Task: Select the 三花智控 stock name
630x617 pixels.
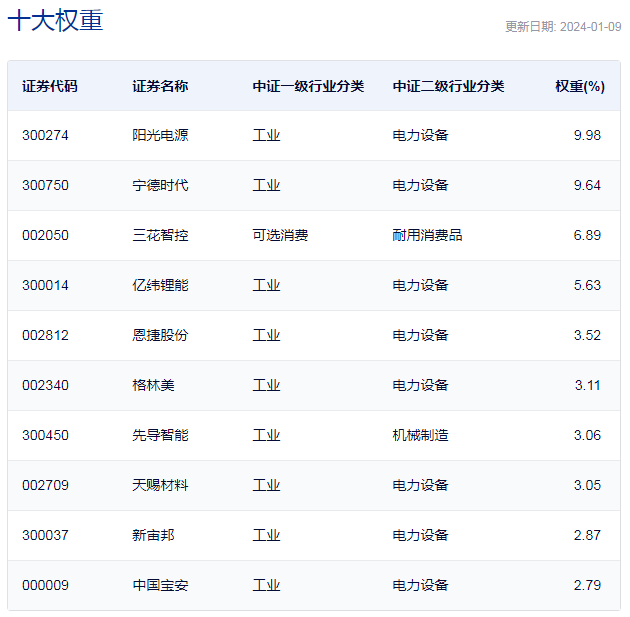Action: 160,235
